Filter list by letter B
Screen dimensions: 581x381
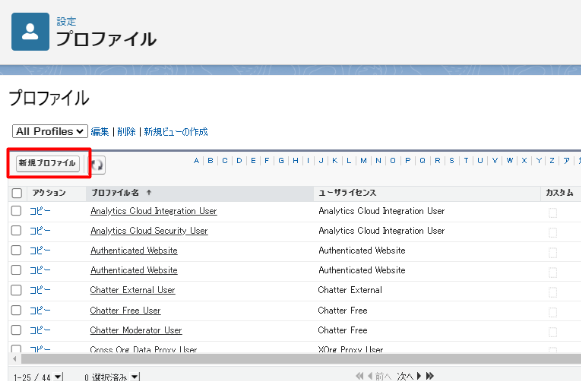[210, 160]
